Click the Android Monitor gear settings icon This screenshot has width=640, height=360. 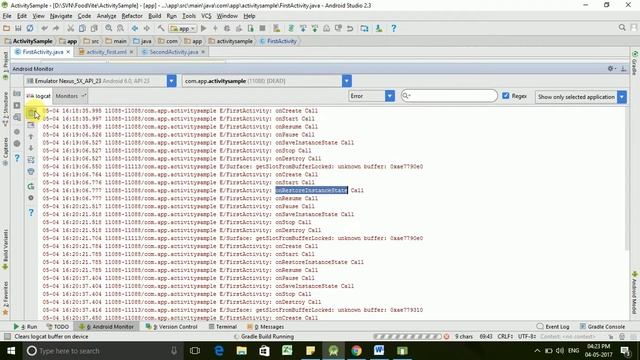[x=611, y=69]
